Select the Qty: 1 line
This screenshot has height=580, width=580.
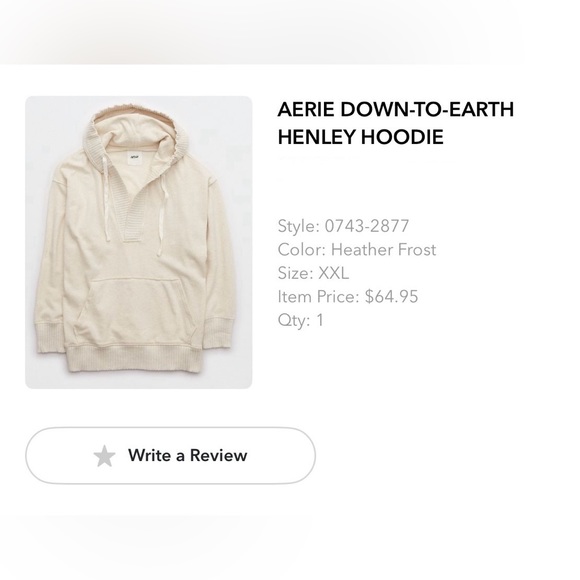[301, 320]
